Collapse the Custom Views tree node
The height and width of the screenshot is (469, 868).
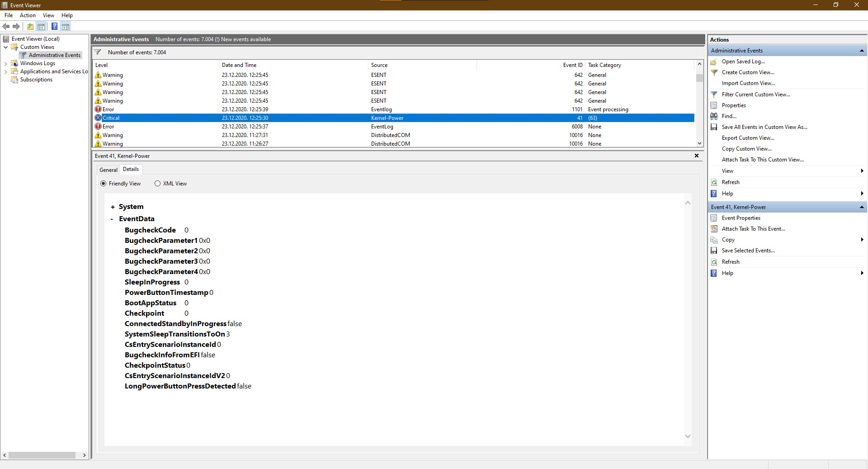point(5,47)
